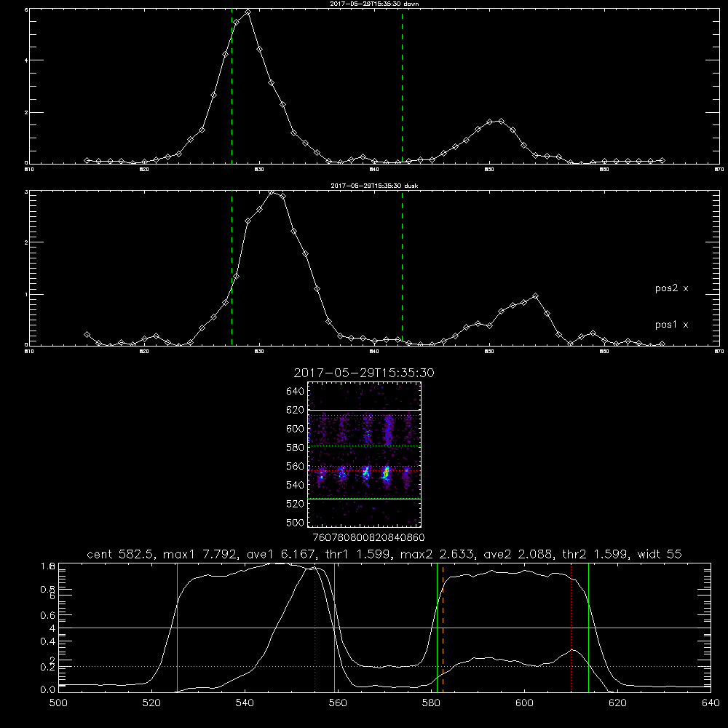The width and height of the screenshot is (728, 728).
Task: Click the 580 label on the bottom plot's x-axis
Action: 431,703
